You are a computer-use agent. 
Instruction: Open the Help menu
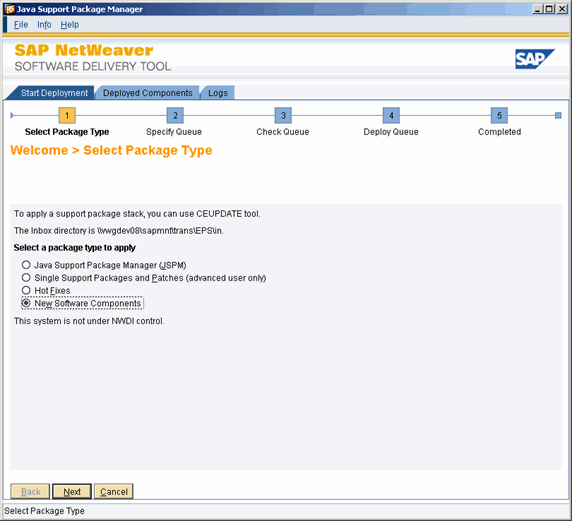70,24
